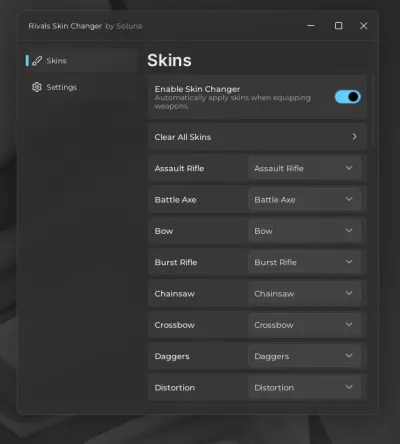Click the "Crossbow" row label
This screenshot has height=444, width=400.
click(175, 325)
